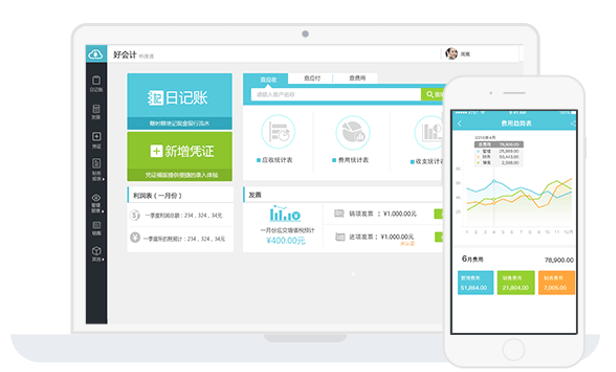The image size is (616, 372).
Task: Click the 应收统计表 circular report icon
Action: pos(278,132)
